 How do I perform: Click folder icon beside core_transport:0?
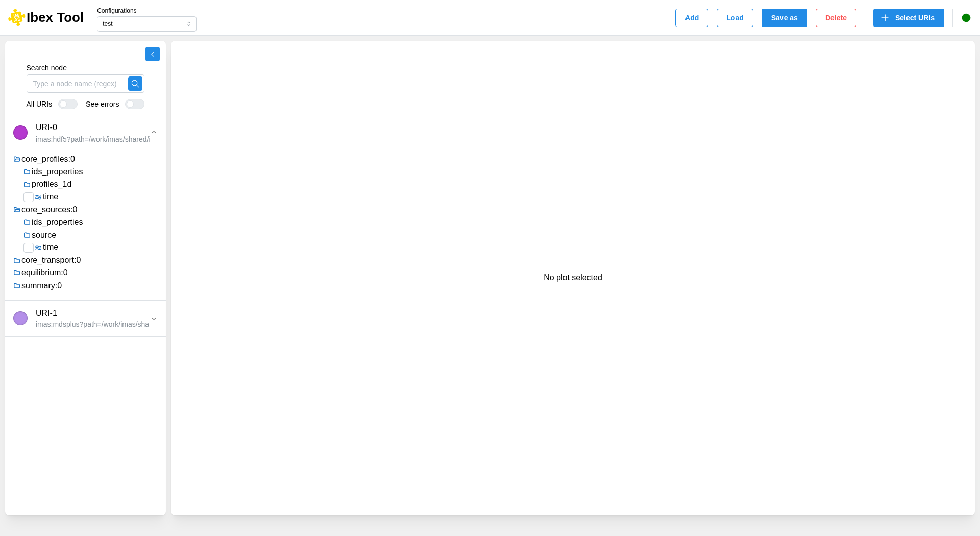click(x=17, y=260)
